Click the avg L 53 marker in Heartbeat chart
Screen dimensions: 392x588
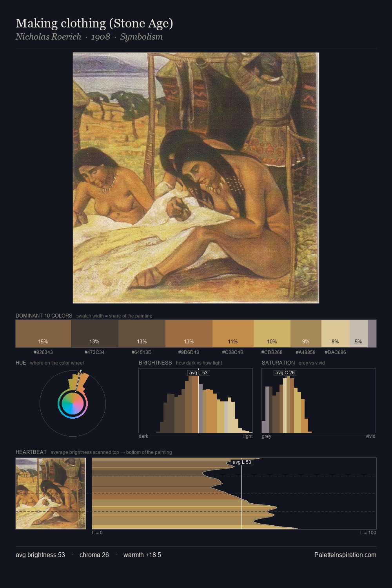242,462
